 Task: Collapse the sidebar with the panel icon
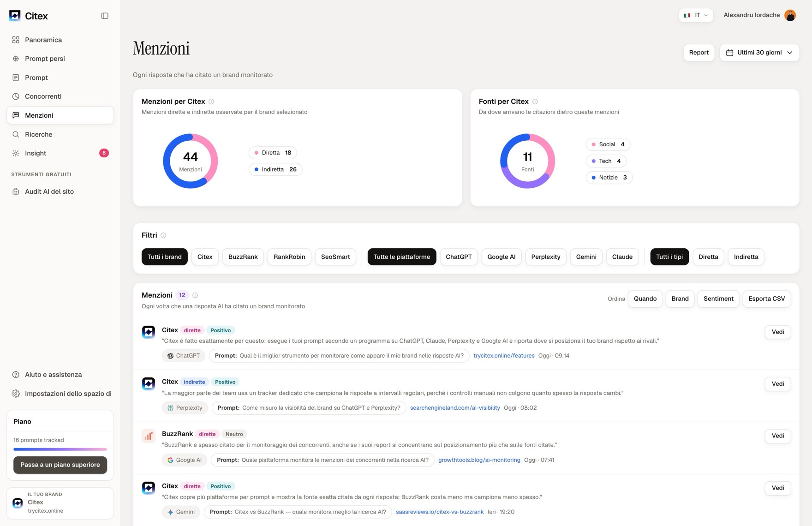click(x=105, y=16)
